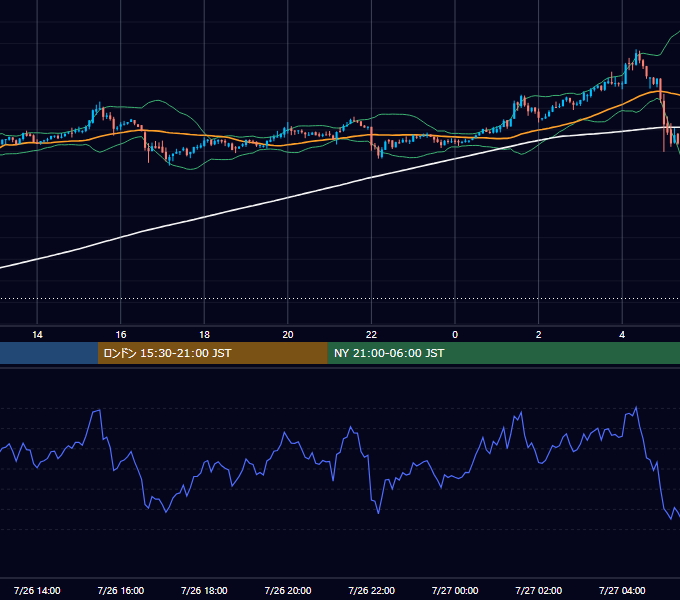Click the 16 hour axis label

point(121,335)
